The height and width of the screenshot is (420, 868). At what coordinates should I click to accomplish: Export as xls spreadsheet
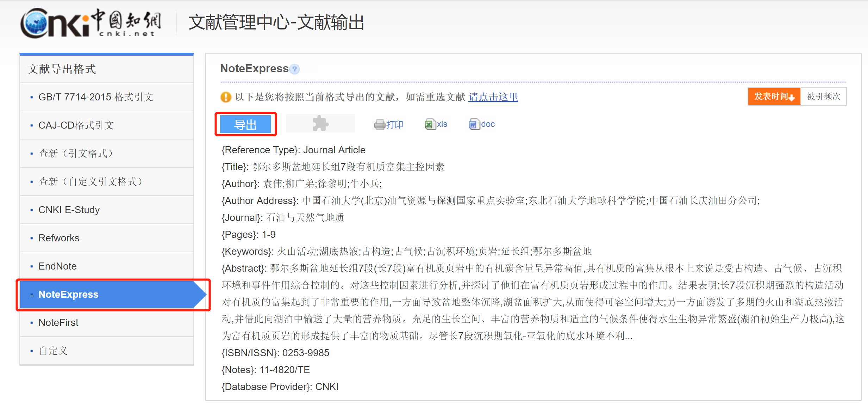coord(436,124)
